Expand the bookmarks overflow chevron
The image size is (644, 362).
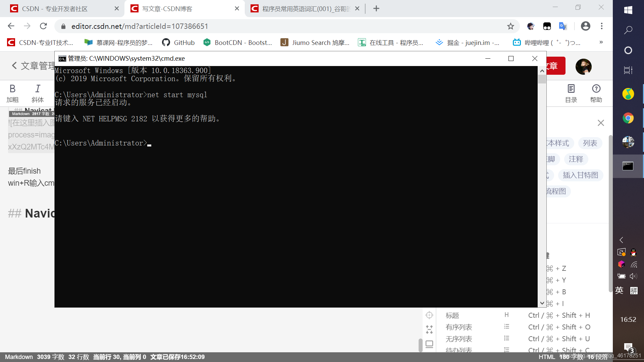pyautogui.click(x=601, y=42)
